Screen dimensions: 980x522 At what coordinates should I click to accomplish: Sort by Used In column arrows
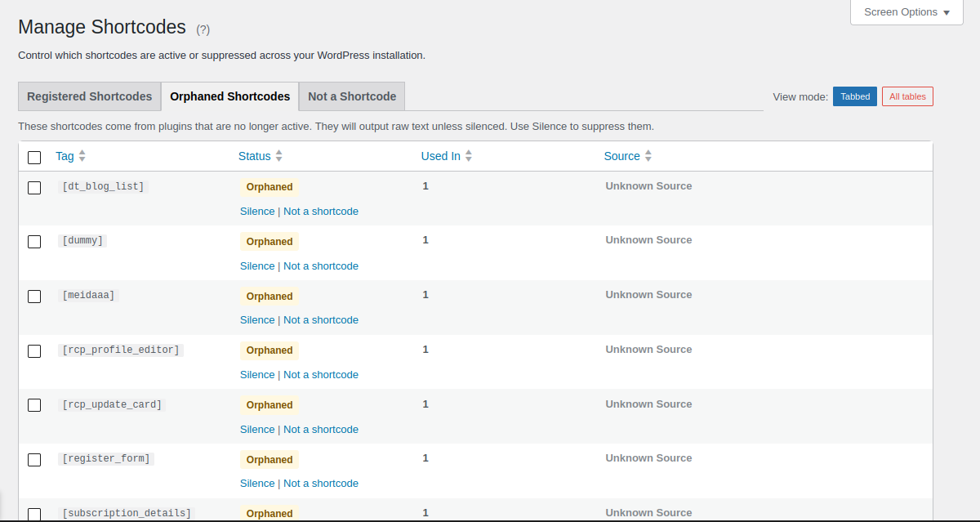469,156
